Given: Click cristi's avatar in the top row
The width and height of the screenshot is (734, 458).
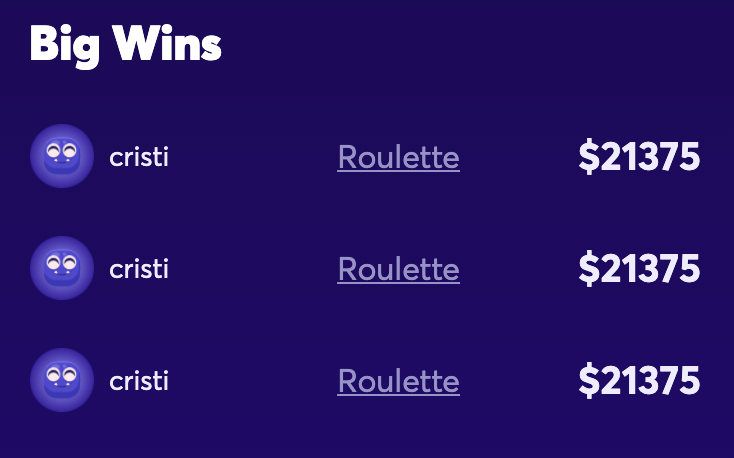Looking at the screenshot, I should (x=62, y=156).
